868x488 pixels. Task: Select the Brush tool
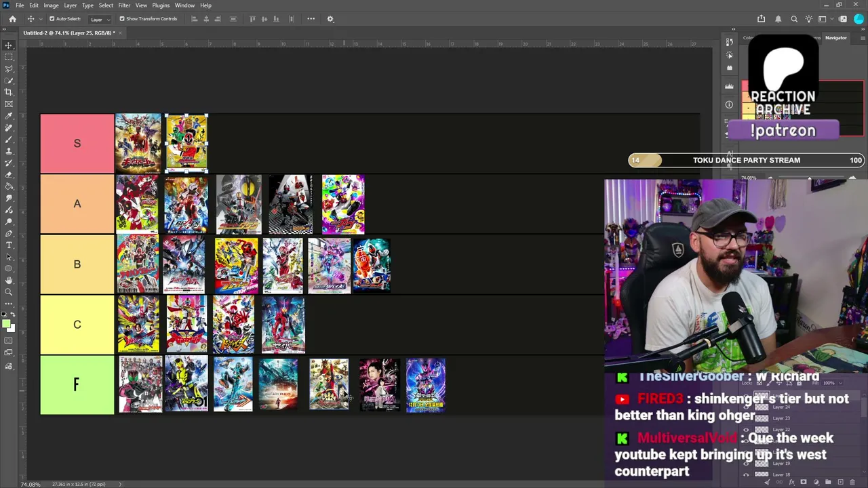point(9,140)
